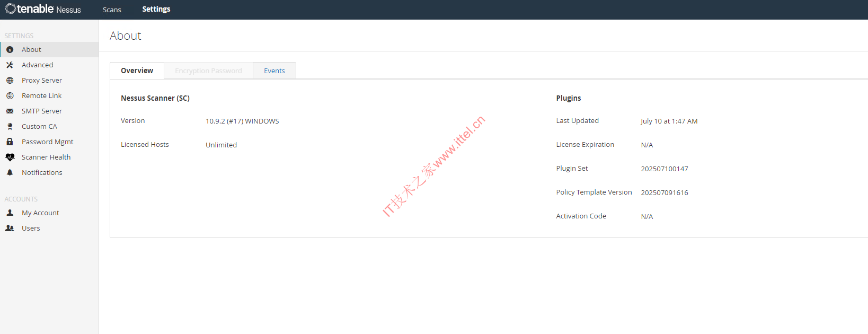Open the About settings page link
Screen dimensions: 868x334
click(x=49, y=49)
